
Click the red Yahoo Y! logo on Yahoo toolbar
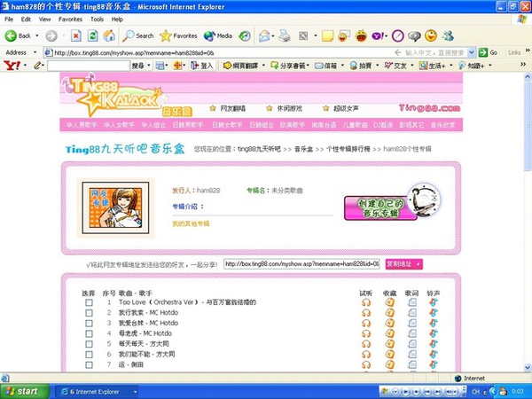[x=12, y=66]
